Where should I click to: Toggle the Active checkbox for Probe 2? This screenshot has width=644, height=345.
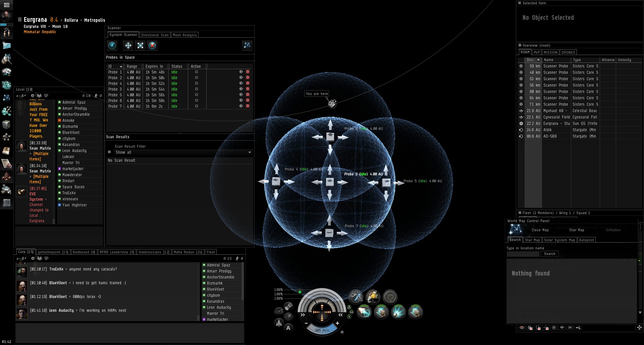click(197, 78)
